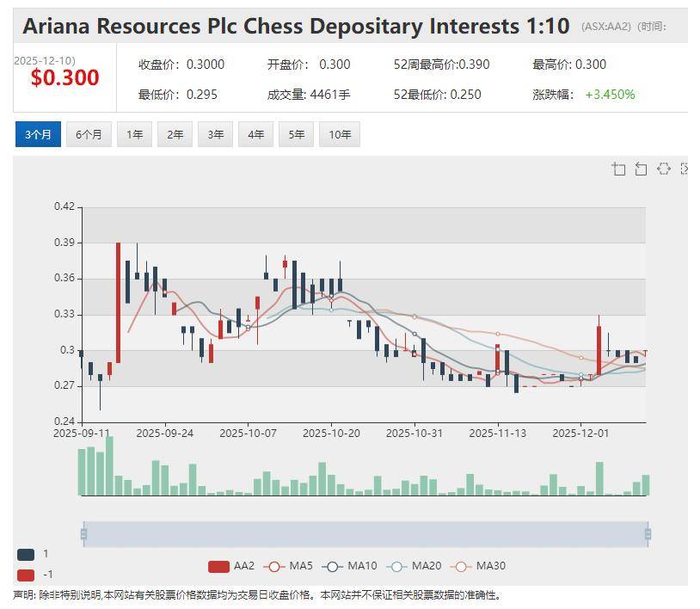Select the 3年 range tab

point(216,134)
